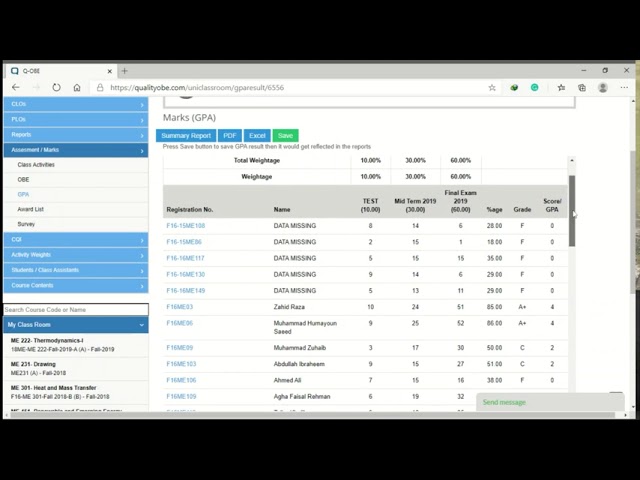Viewport: 640px width, 480px height.
Task: Click the Score/ GPA column header
Action: click(x=552, y=205)
